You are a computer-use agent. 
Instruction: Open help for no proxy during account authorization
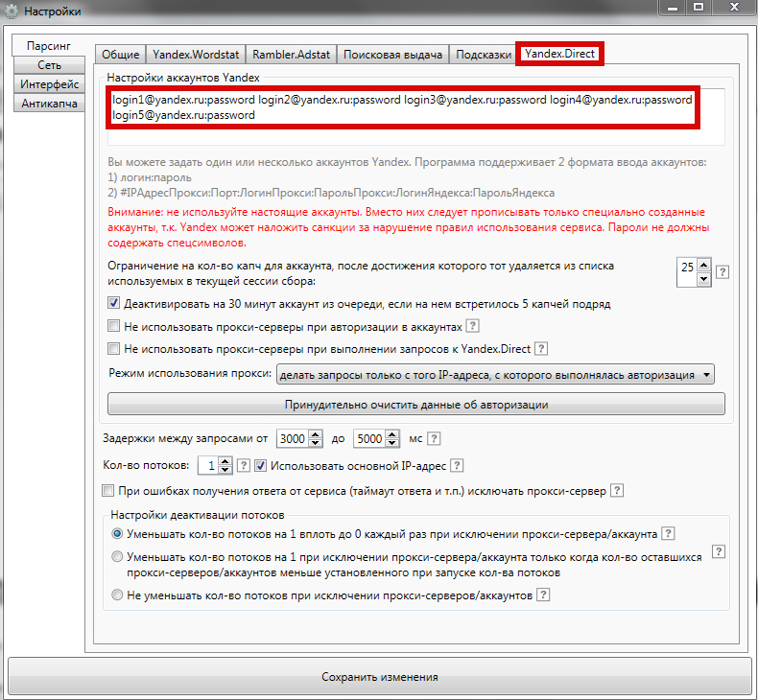[x=472, y=326]
